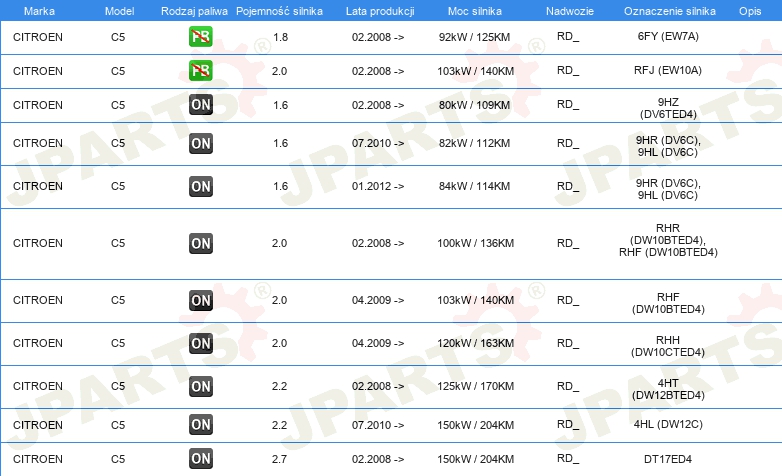Screen dimensions: 782x476
Task: Click RD_ body code in the 100kW / 136KM row
Action: click(x=568, y=243)
